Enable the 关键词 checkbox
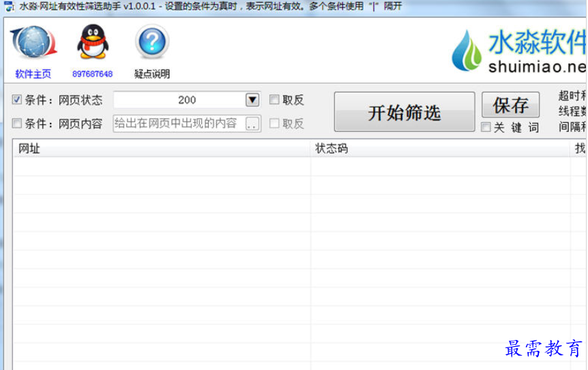This screenshot has width=588, height=370. tap(486, 127)
